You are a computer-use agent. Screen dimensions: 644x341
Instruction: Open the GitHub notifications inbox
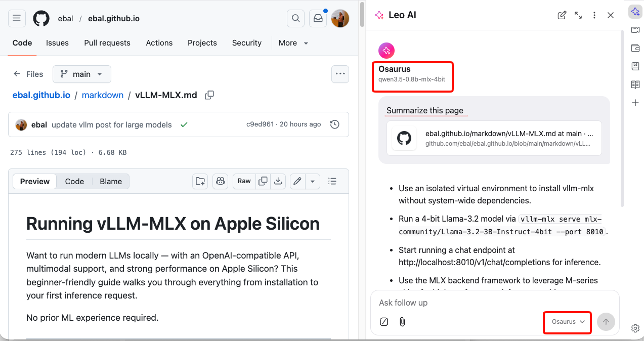(318, 19)
